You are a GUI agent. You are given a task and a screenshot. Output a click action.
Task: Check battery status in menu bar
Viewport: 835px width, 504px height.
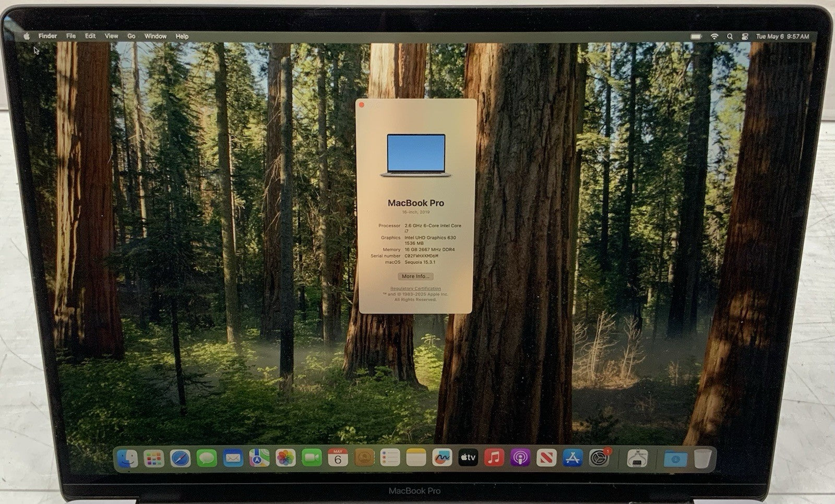(696, 37)
